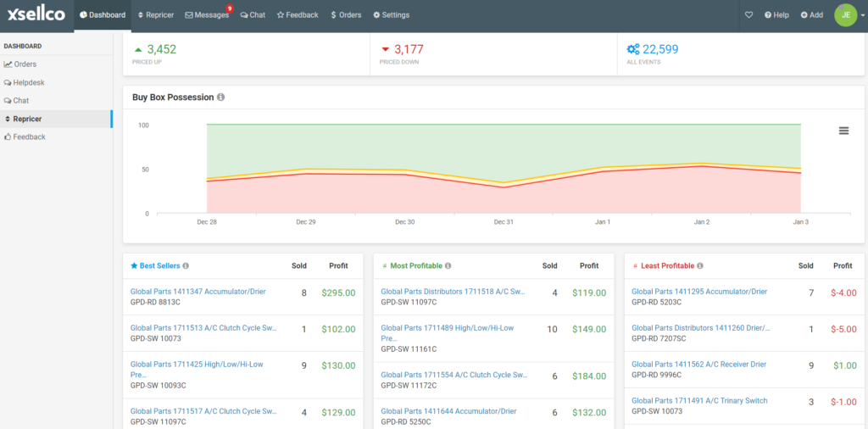Click the heart favorites icon

(748, 15)
